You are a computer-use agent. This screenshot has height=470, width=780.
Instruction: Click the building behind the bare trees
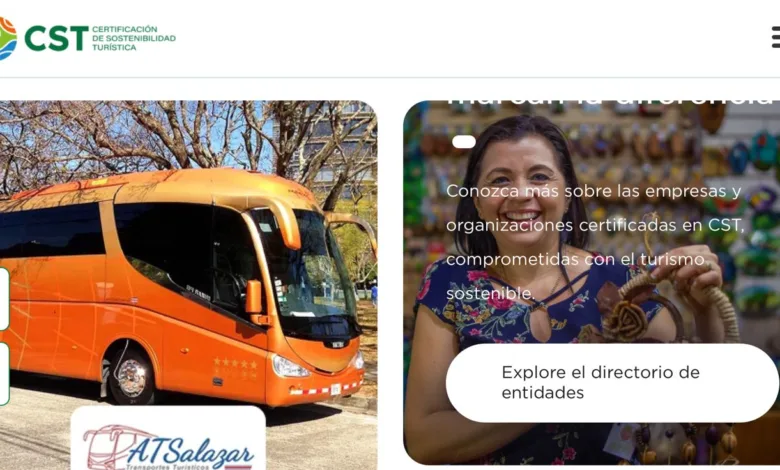(x=331, y=144)
